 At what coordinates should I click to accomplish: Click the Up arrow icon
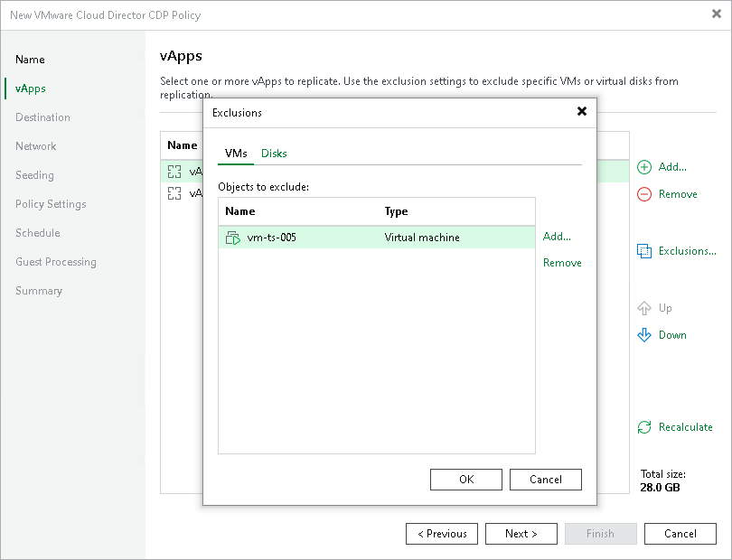point(644,308)
